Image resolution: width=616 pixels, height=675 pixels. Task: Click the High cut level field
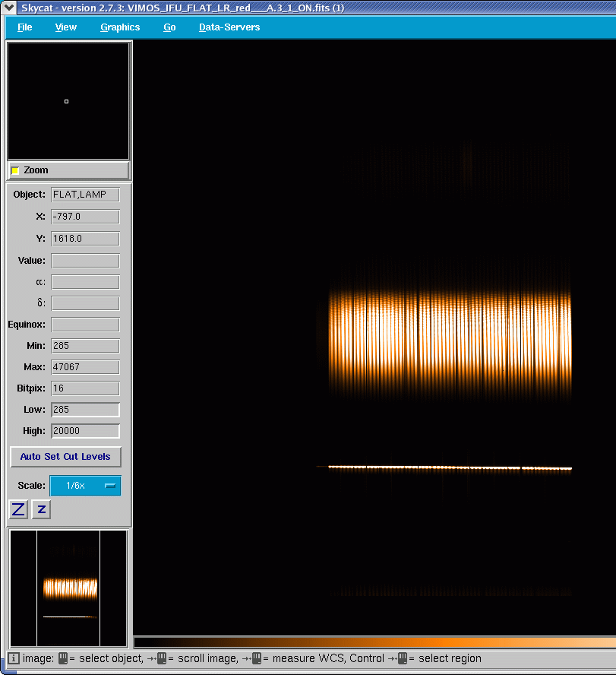click(x=85, y=431)
